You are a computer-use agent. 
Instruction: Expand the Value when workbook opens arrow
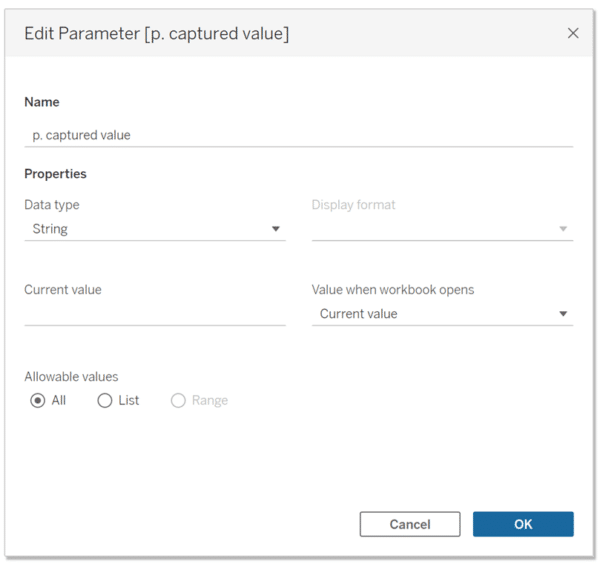(563, 314)
